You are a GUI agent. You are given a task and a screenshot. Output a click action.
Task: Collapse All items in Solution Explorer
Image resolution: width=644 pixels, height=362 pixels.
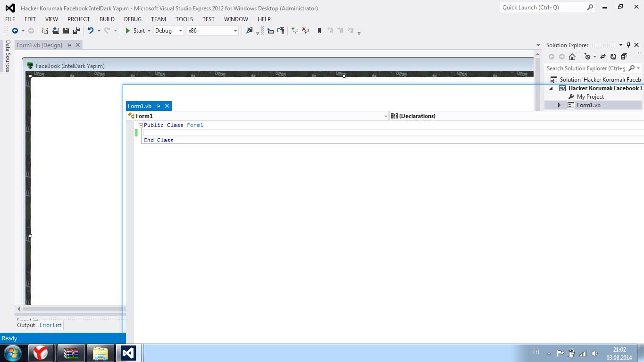point(624,57)
